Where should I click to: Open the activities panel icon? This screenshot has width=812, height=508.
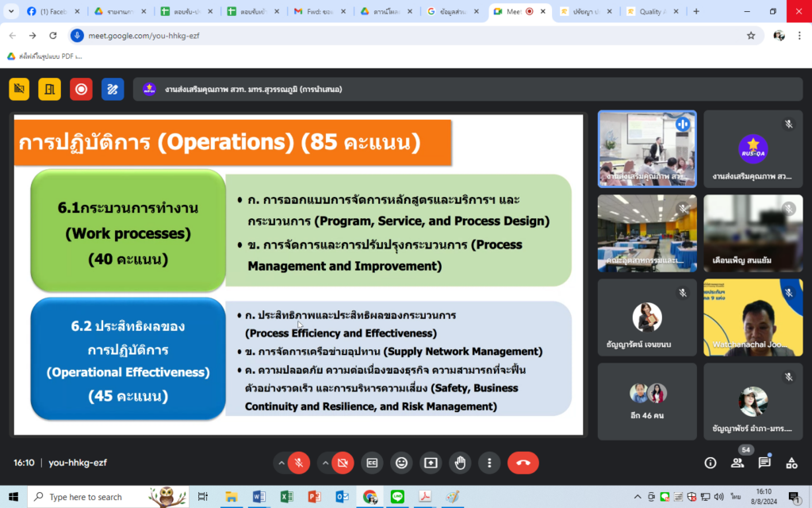pyautogui.click(x=791, y=463)
